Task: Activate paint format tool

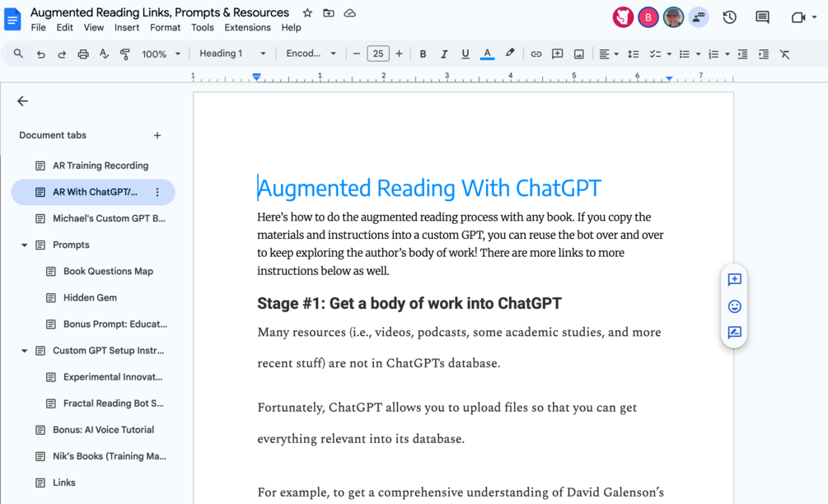Action: coord(125,54)
